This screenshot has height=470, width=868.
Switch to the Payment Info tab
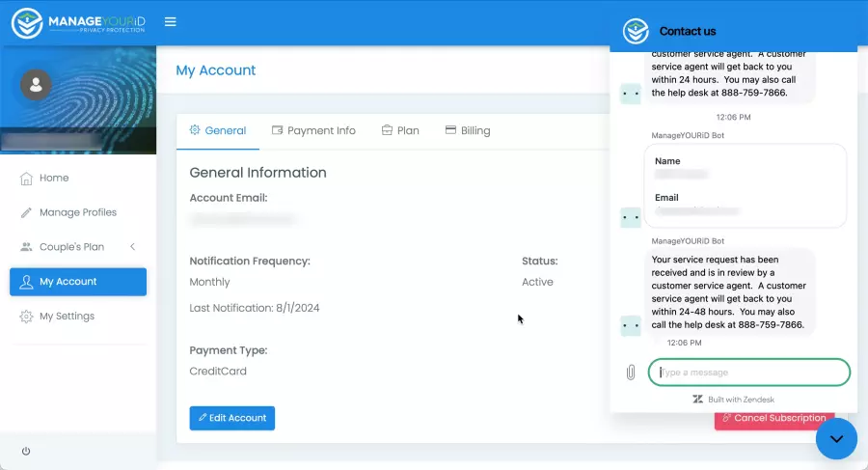click(313, 130)
